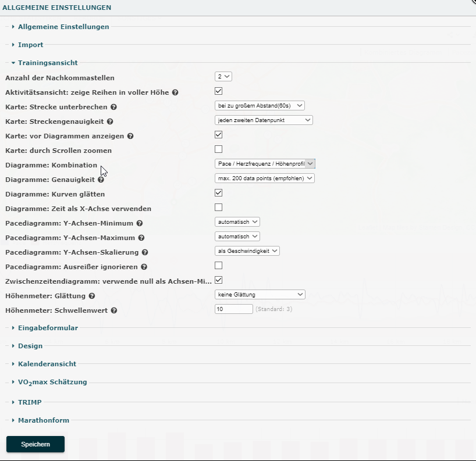Image resolution: width=476 pixels, height=461 pixels.
Task: Tick Diagramme: Zeit als X-Achse verwenden
Action: click(219, 208)
